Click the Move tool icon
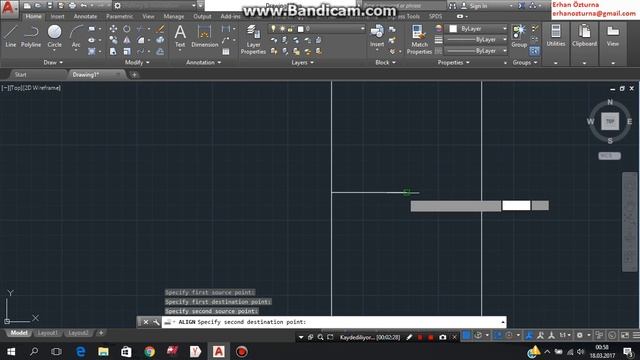 (x=113, y=29)
